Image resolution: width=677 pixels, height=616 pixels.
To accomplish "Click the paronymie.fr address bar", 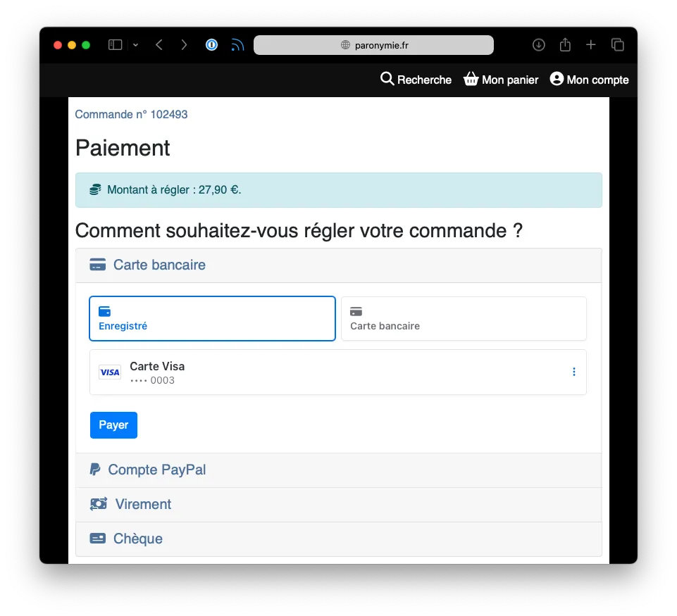I will tap(373, 44).
